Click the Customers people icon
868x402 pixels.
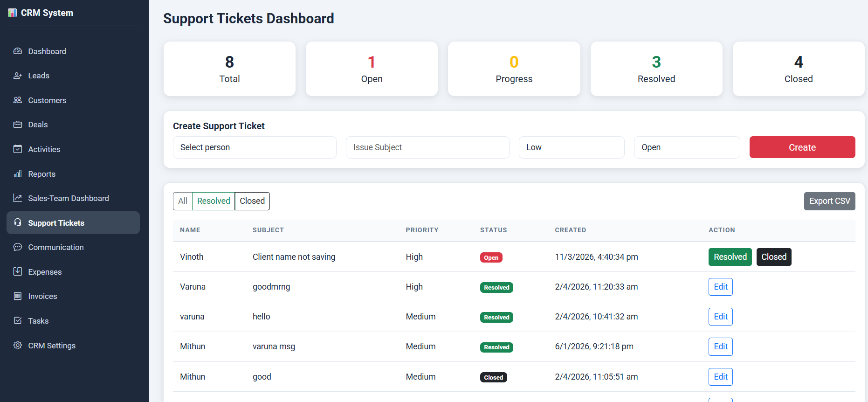18,100
